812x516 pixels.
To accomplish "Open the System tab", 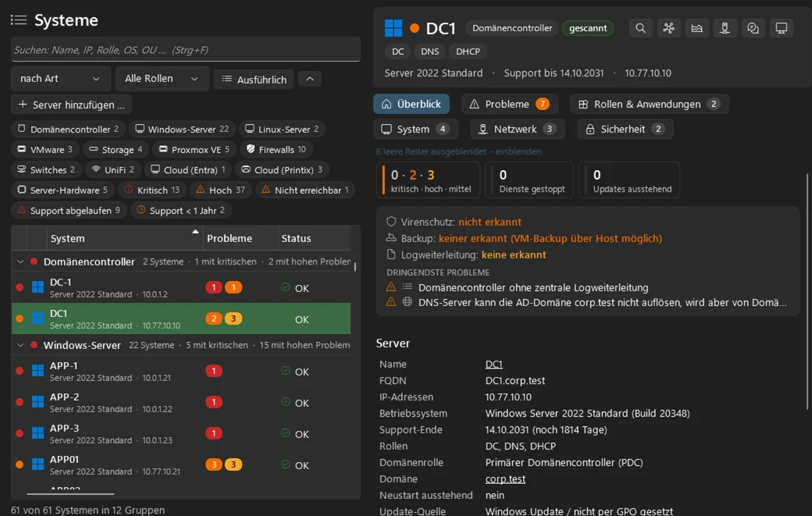I will [415, 129].
